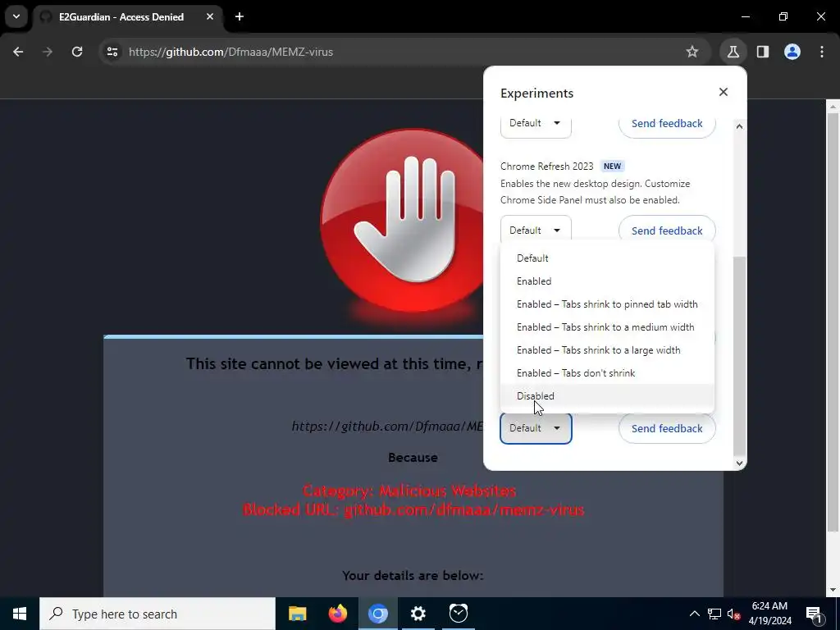The height and width of the screenshot is (630, 840).
Task: Click the bottom Send feedback button
Action: coord(667,428)
